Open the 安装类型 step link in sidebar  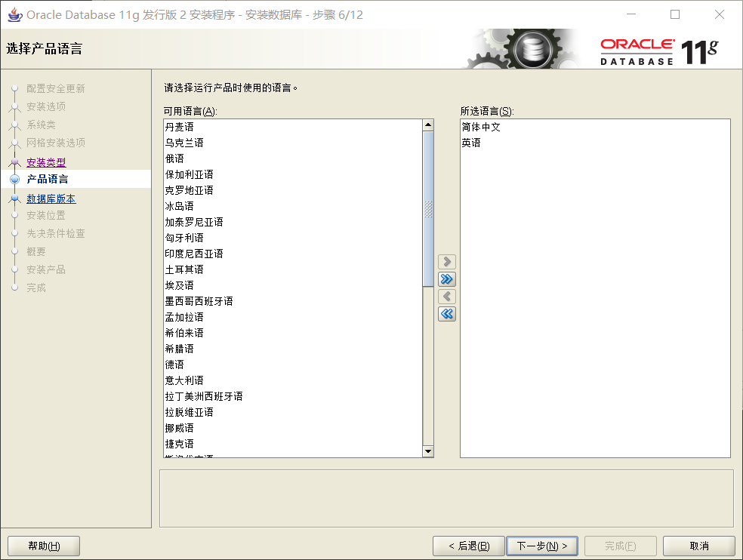click(46, 162)
